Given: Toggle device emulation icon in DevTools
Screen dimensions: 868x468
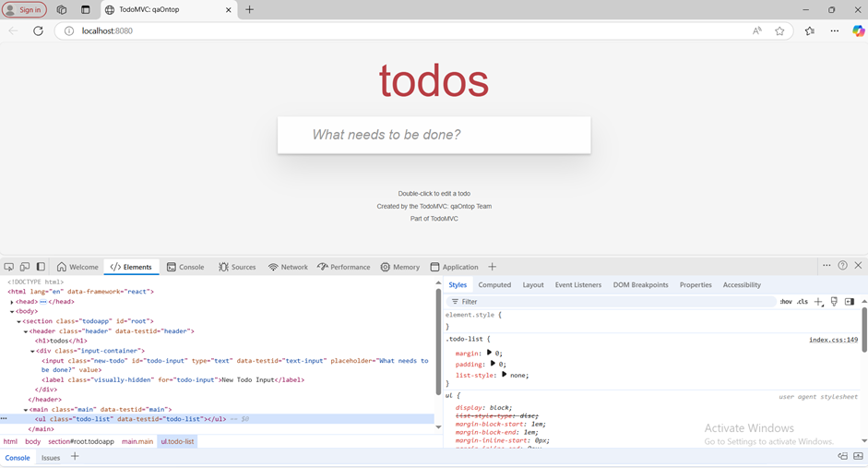Looking at the screenshot, I should (25, 267).
